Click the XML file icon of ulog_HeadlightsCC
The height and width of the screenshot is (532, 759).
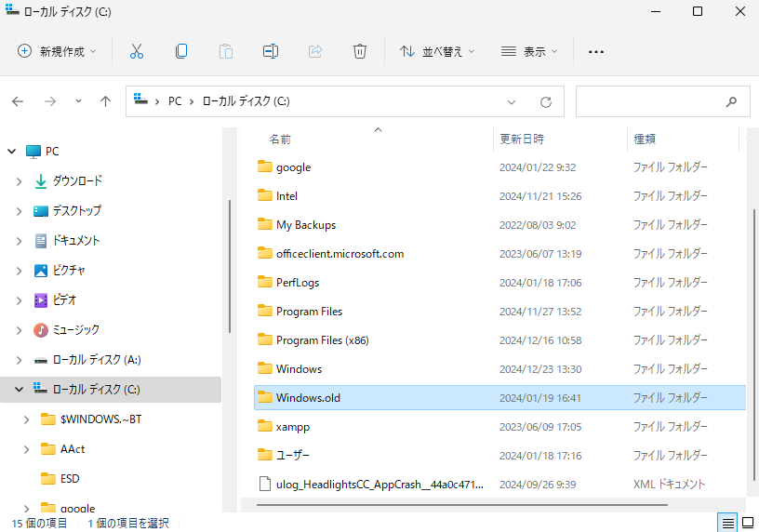264,484
